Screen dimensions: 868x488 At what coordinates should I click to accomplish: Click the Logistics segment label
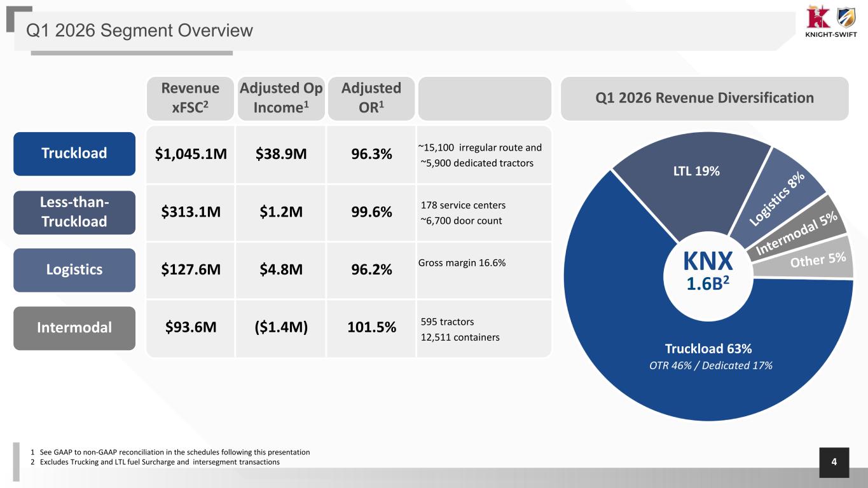[x=74, y=269]
